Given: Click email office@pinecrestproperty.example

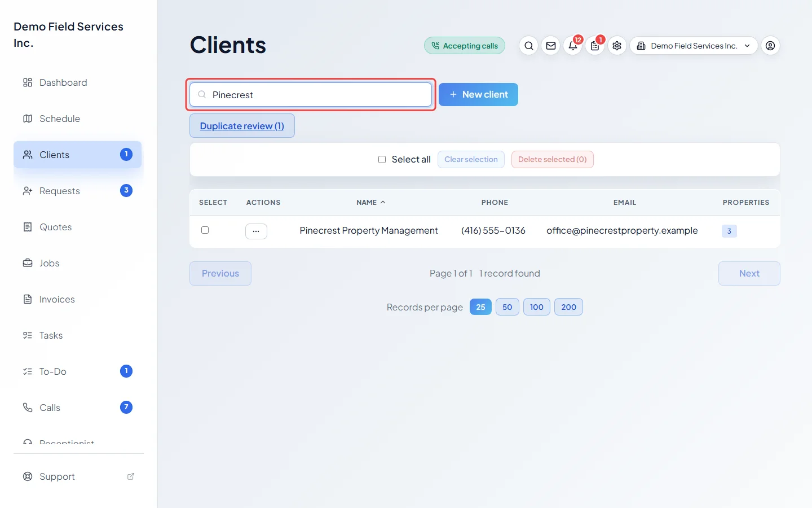Looking at the screenshot, I should coord(622,230).
